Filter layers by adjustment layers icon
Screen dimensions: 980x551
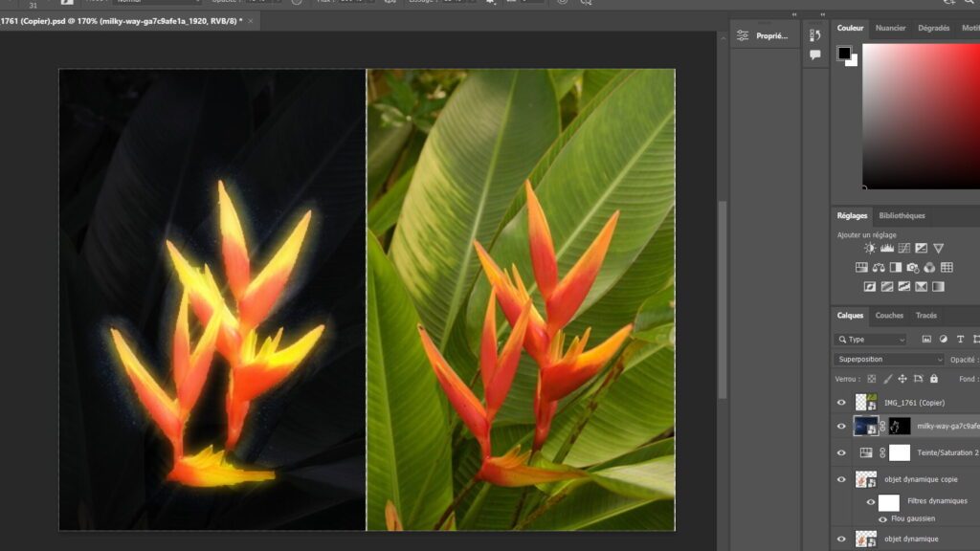pyautogui.click(x=943, y=340)
